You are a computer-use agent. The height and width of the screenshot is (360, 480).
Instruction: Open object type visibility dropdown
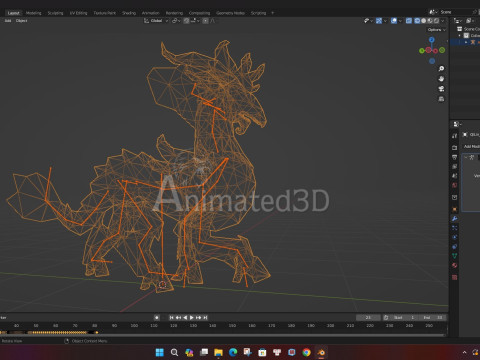click(x=368, y=21)
